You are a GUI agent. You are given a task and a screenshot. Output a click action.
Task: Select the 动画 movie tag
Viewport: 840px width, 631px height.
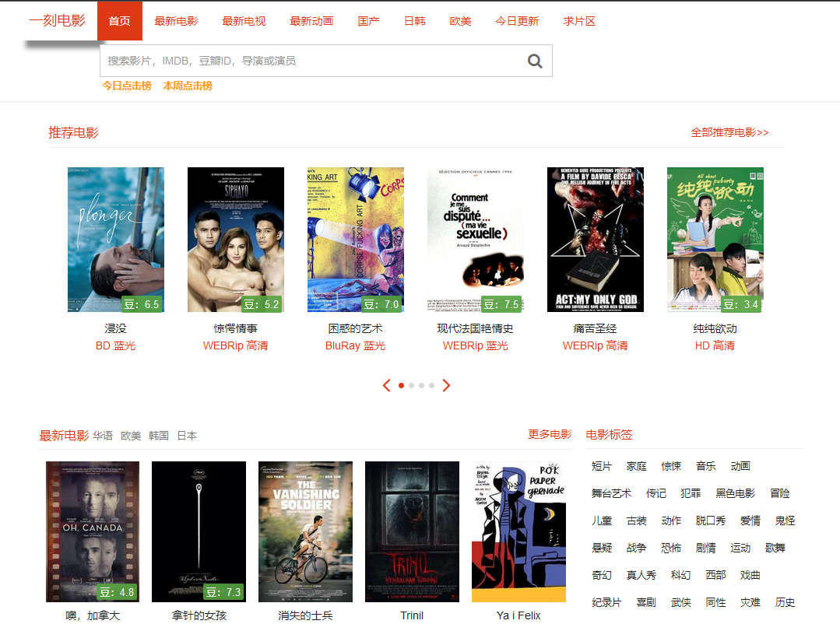pyautogui.click(x=740, y=466)
